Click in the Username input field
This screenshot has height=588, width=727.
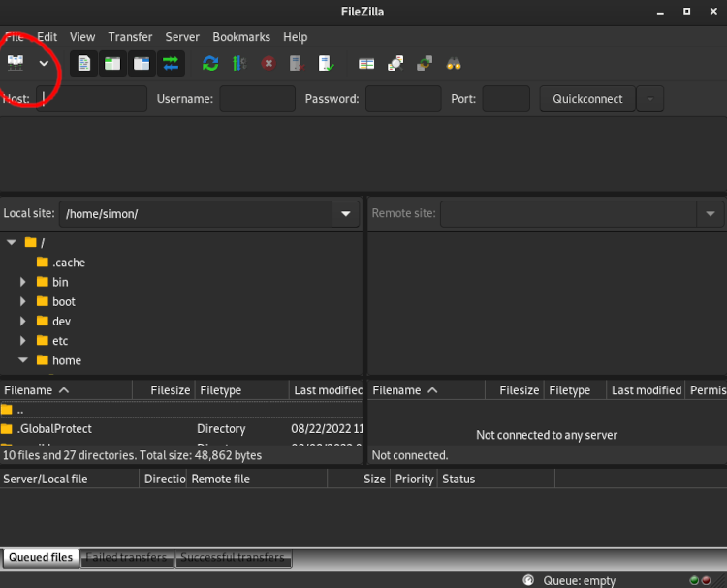pos(257,99)
